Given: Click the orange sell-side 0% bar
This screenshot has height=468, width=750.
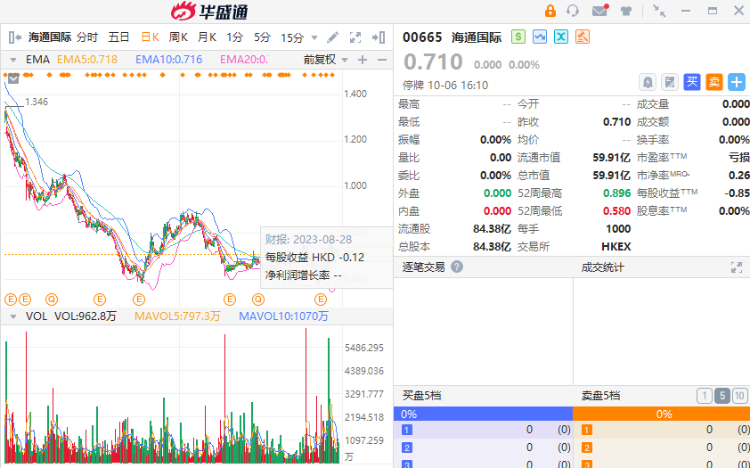Looking at the screenshot, I should coord(662,414).
